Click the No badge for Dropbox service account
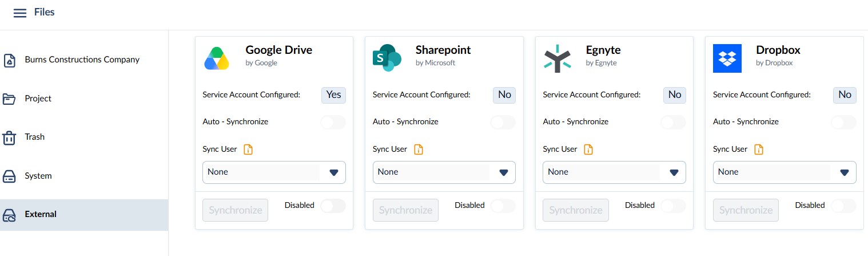868x256 pixels. tap(845, 95)
